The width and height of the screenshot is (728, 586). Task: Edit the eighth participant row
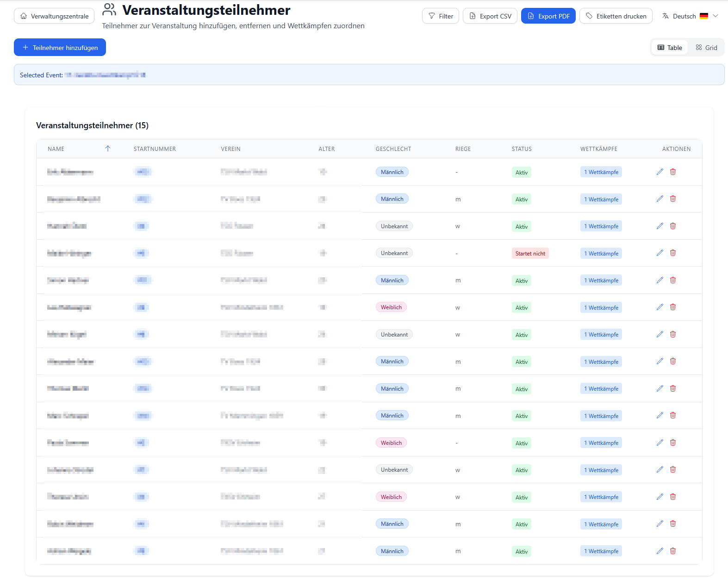pos(660,361)
